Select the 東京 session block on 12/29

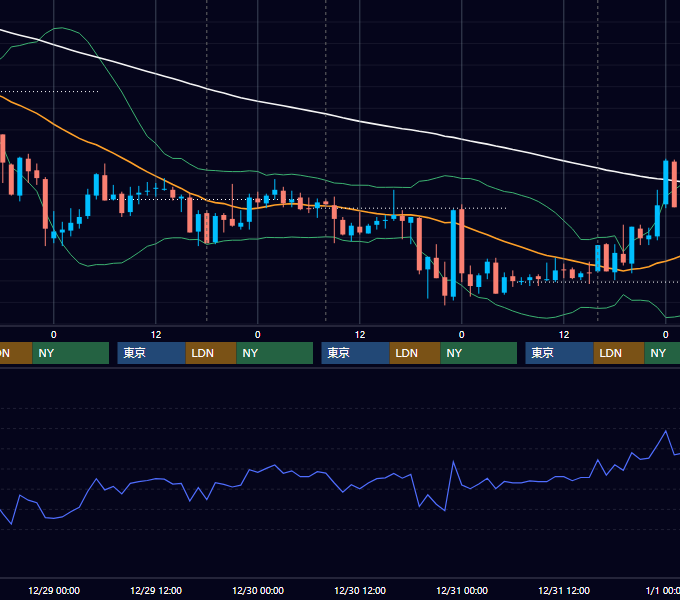pos(151,353)
